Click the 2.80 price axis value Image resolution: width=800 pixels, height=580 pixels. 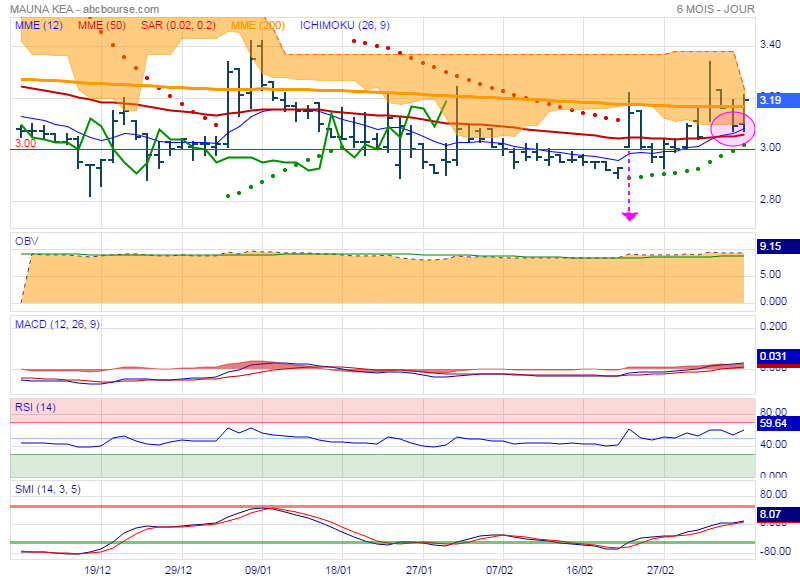pos(770,199)
